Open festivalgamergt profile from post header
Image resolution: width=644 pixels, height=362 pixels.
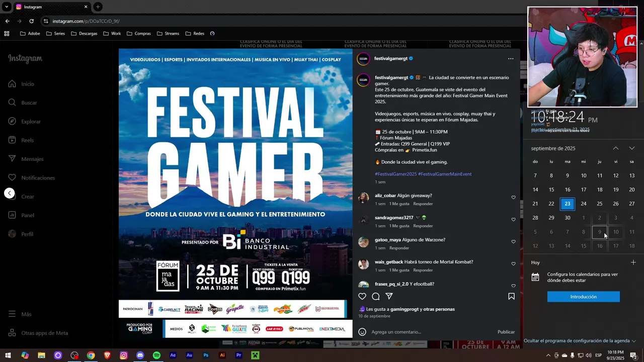390,58
